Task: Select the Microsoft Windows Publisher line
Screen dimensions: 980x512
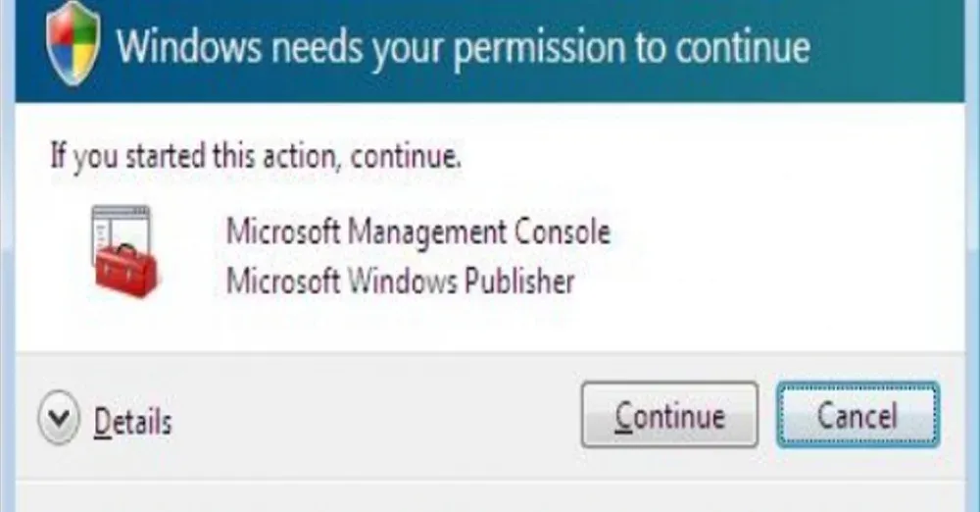Action: [x=400, y=282]
